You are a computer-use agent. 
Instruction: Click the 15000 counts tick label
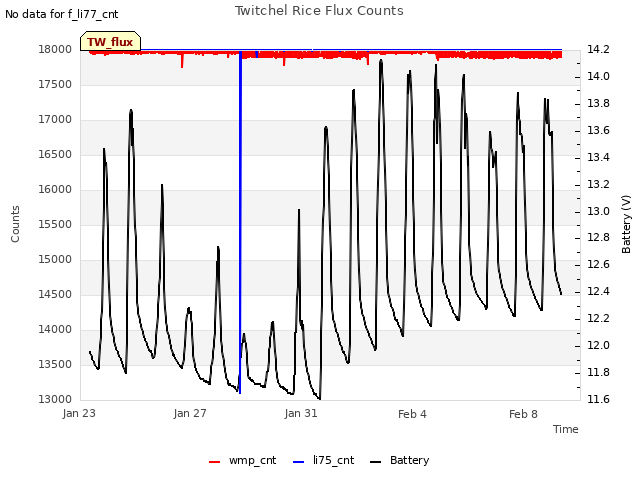click(x=55, y=260)
